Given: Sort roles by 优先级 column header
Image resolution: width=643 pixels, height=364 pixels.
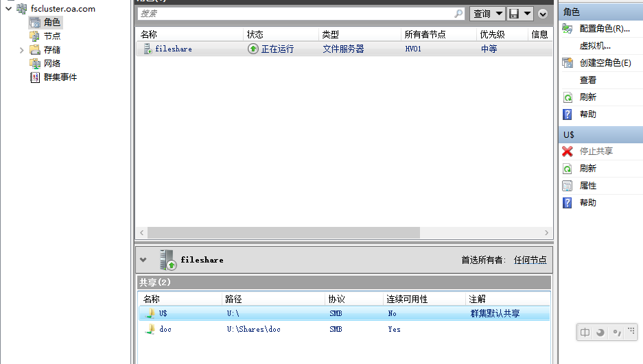Looking at the screenshot, I should click(x=492, y=34).
